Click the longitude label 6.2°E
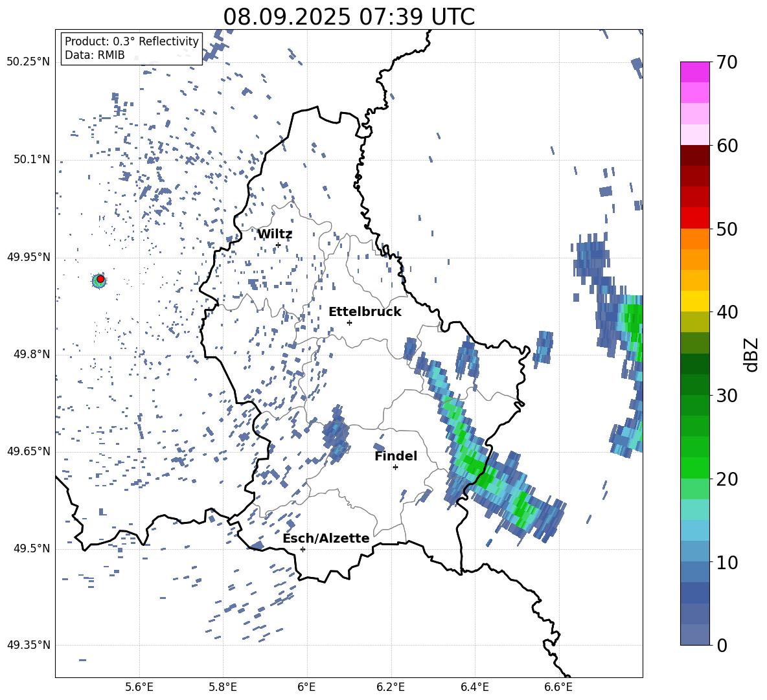Viewport: 767px width, 700px height. click(391, 687)
